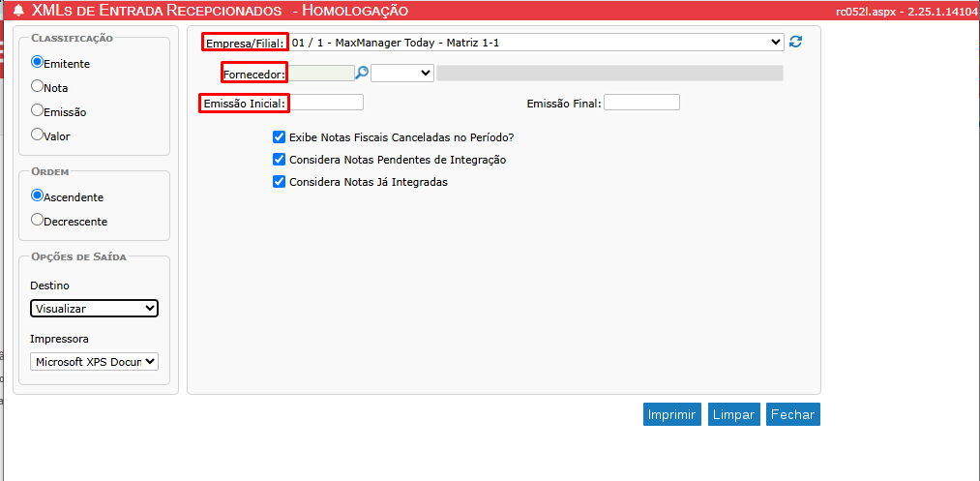Open the Destino Visualizar dropdown
980x481 pixels.
(94, 309)
